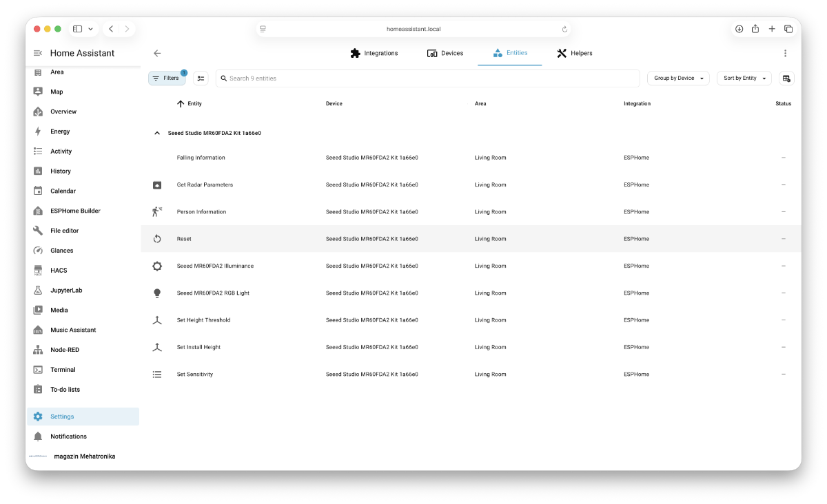Image resolution: width=827 pixels, height=504 pixels.
Task: Open History in the sidebar
Action: 83,171
